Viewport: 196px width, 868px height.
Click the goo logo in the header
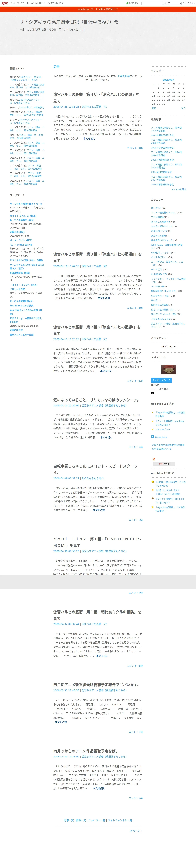(x=5, y=3)
